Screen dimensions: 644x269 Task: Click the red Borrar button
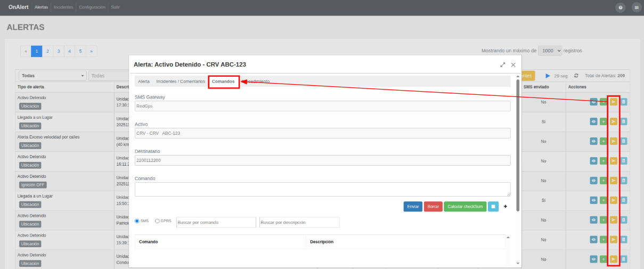click(x=433, y=207)
